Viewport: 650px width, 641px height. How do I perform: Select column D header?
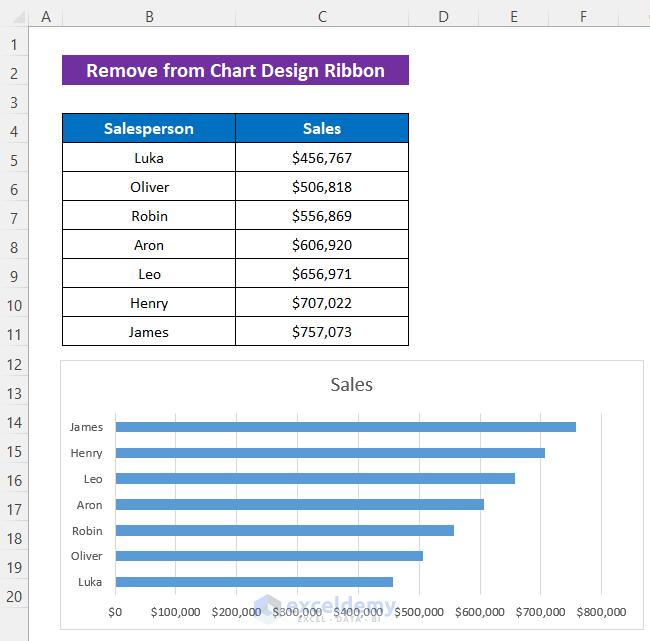443,16
